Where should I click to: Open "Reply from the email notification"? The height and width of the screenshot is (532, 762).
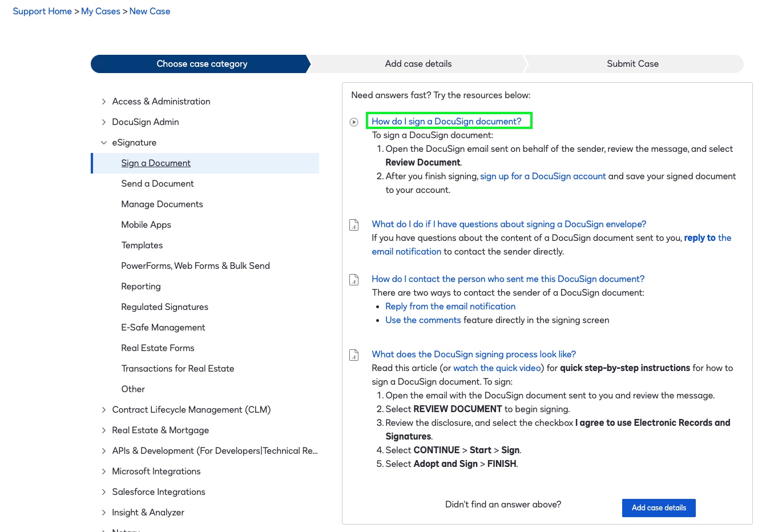coord(450,306)
